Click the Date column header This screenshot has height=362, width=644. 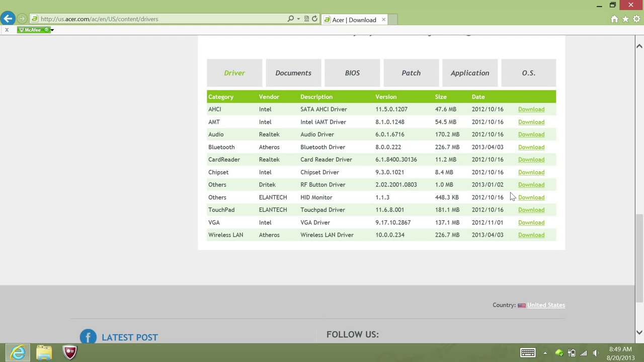pos(478,97)
